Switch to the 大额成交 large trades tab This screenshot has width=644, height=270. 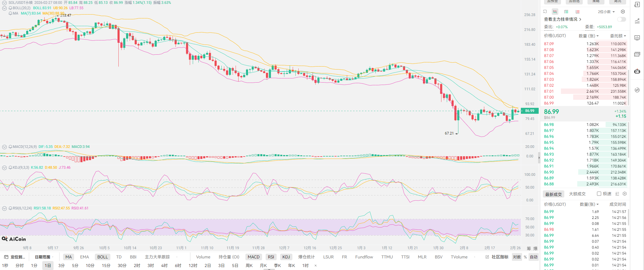(577, 194)
